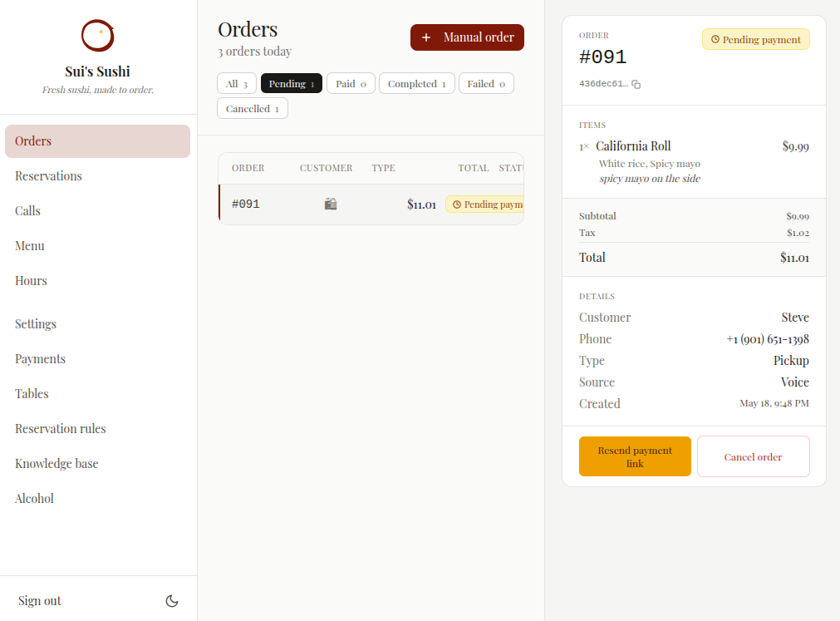This screenshot has height=621, width=840.
Task: Click the Created date May 18, 9:48 PM
Action: coord(774,403)
